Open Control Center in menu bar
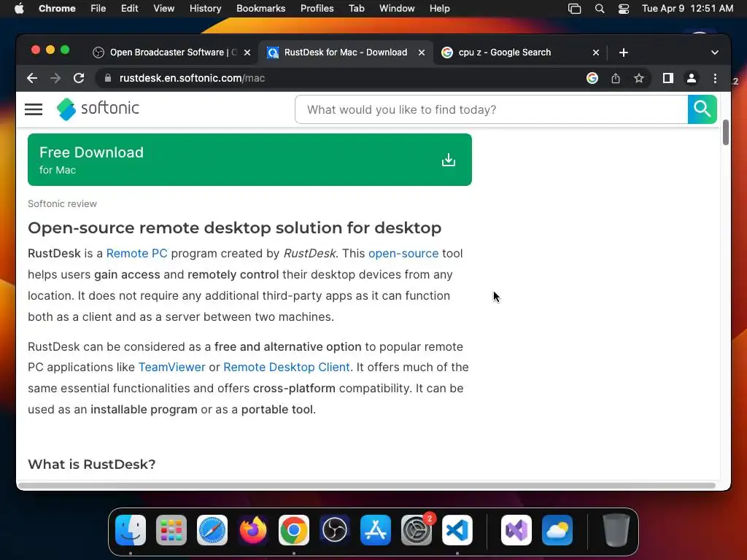The image size is (747, 560). pos(624,9)
